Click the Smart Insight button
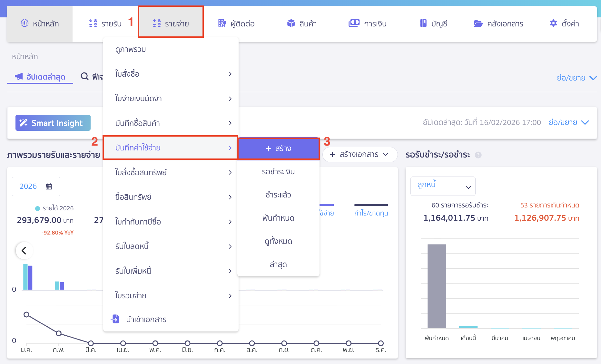This screenshot has width=601, height=364. tap(53, 123)
